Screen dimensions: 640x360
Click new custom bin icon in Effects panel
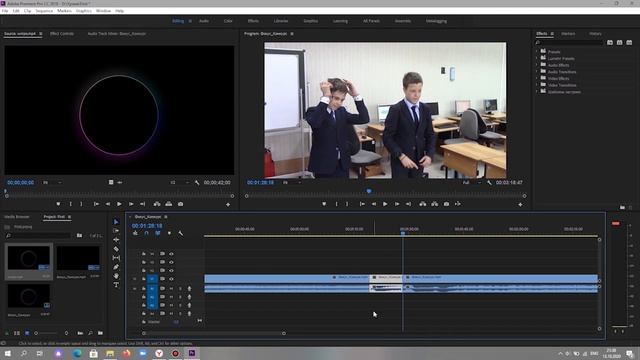click(622, 207)
